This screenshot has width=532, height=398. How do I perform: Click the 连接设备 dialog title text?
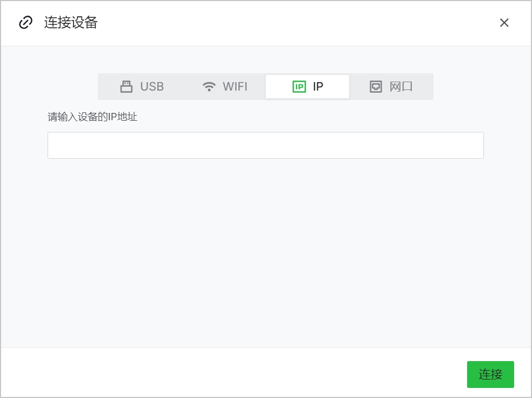point(71,23)
